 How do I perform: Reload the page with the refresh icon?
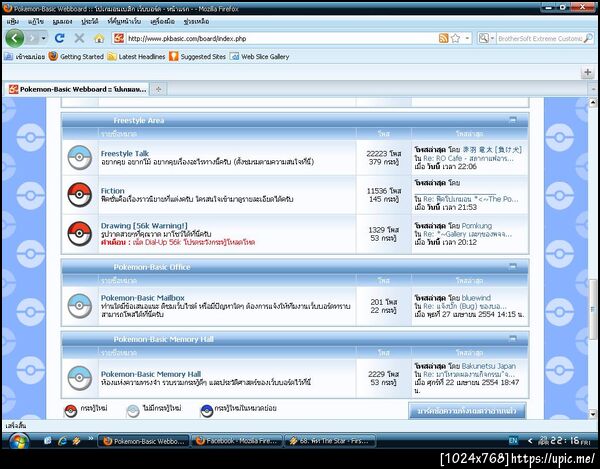[59, 38]
